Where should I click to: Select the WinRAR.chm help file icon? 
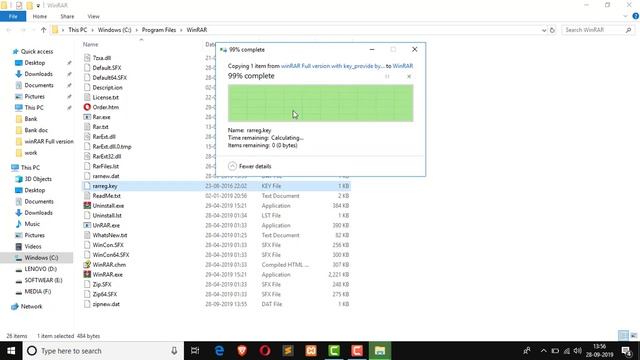87,264
